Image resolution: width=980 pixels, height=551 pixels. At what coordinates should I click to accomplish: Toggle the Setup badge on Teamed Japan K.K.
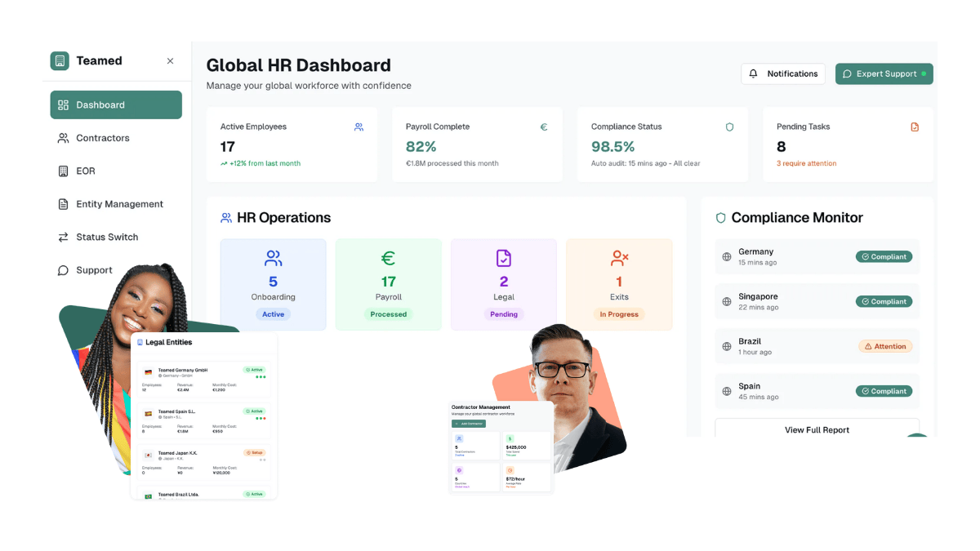coord(255,452)
